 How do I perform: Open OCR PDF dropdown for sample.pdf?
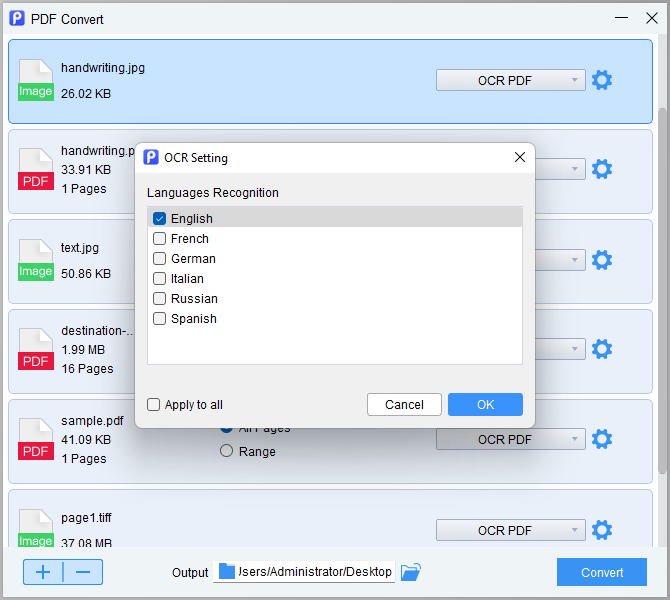tap(511, 439)
